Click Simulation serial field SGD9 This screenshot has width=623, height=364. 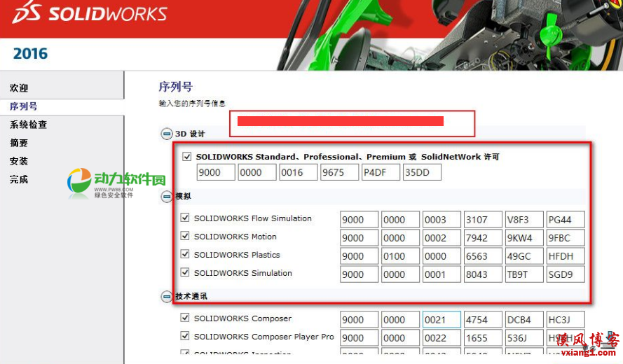click(566, 274)
